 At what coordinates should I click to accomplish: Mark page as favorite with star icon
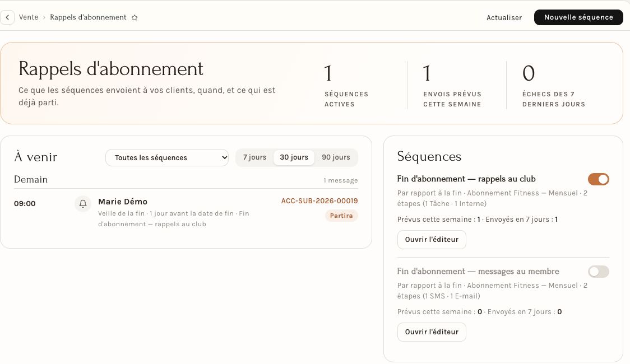(135, 18)
